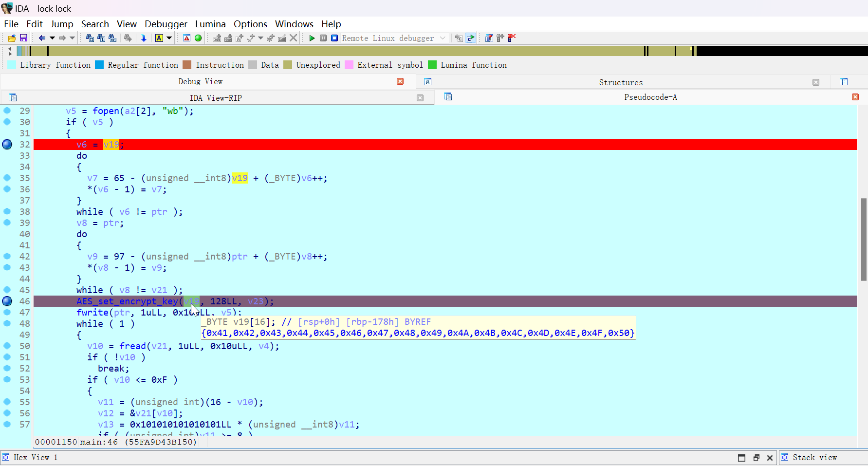Open the Debugger menu
This screenshot has width=868, height=466.
[x=166, y=24]
